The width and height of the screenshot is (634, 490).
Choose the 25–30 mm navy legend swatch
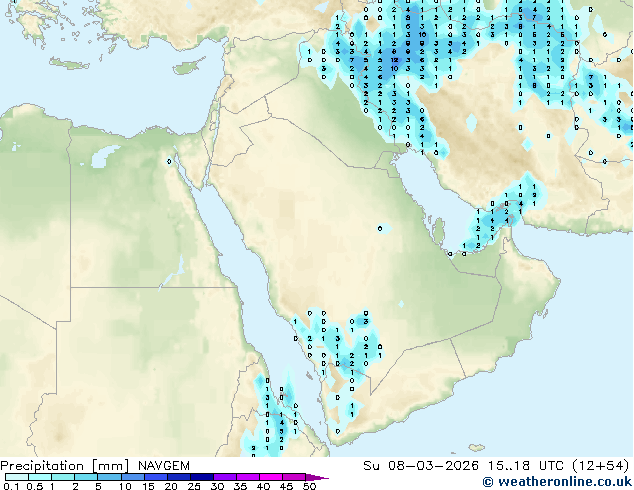(x=202, y=477)
